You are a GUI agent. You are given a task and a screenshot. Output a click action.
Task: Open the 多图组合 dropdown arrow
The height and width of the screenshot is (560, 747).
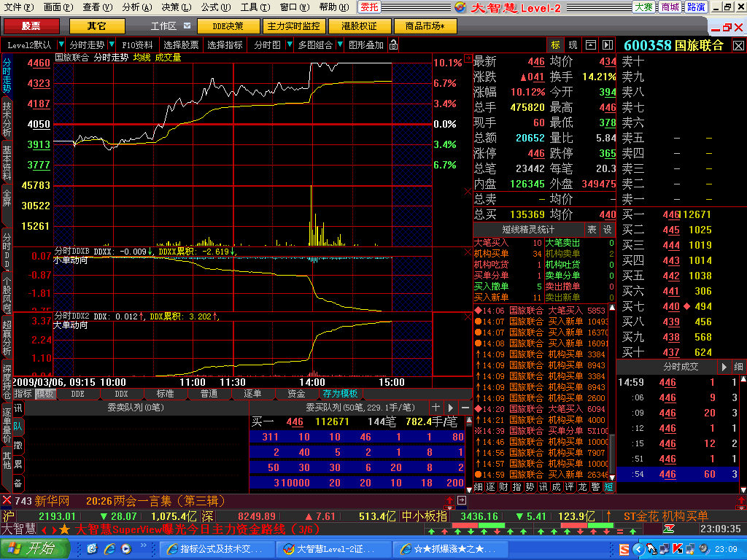coord(340,44)
